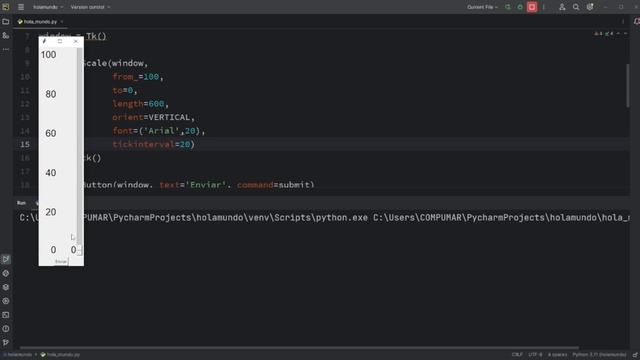Open more run actions vertical dots
This screenshot has height=360, width=640.
pos(544,7)
